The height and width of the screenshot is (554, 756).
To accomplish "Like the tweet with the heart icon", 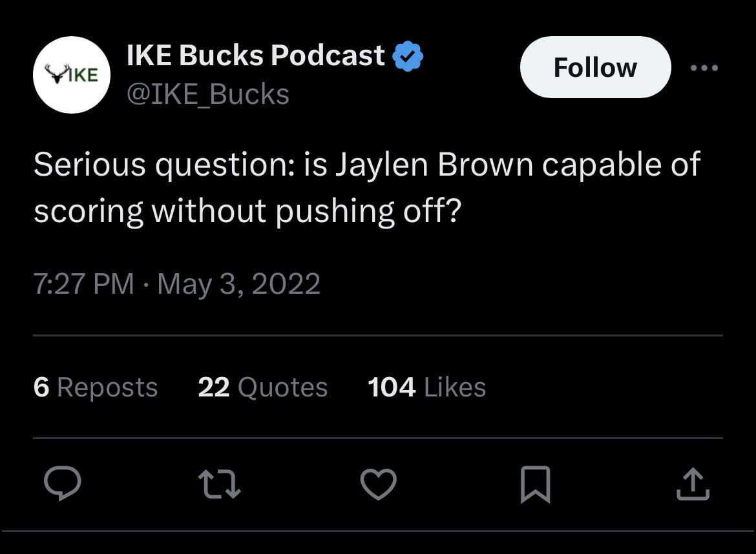I will click(x=378, y=484).
